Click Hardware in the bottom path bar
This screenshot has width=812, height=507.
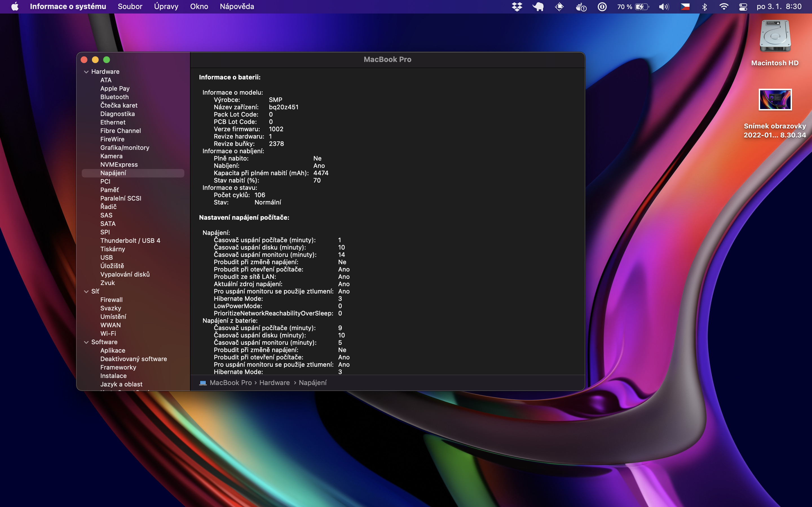tap(274, 383)
